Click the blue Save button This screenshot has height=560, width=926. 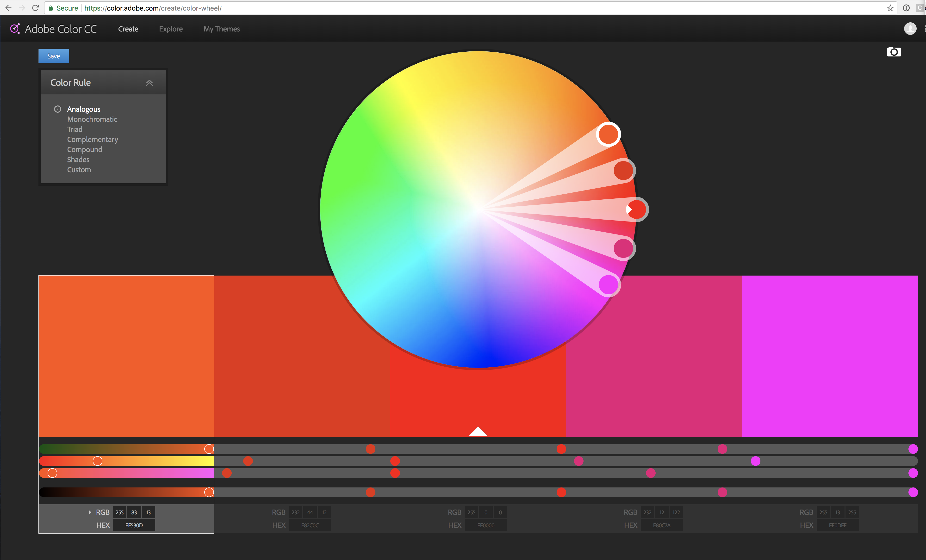[x=54, y=56]
